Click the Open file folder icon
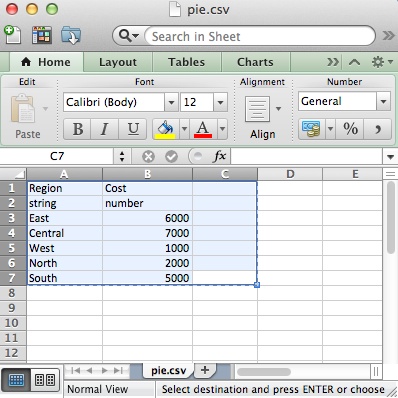This screenshot has width=398, height=398. pos(71,35)
